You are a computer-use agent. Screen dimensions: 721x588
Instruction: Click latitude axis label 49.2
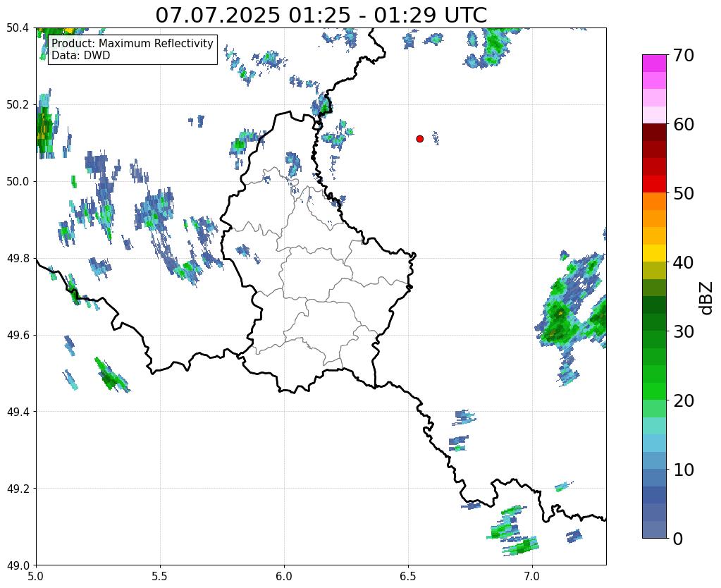click(18, 489)
